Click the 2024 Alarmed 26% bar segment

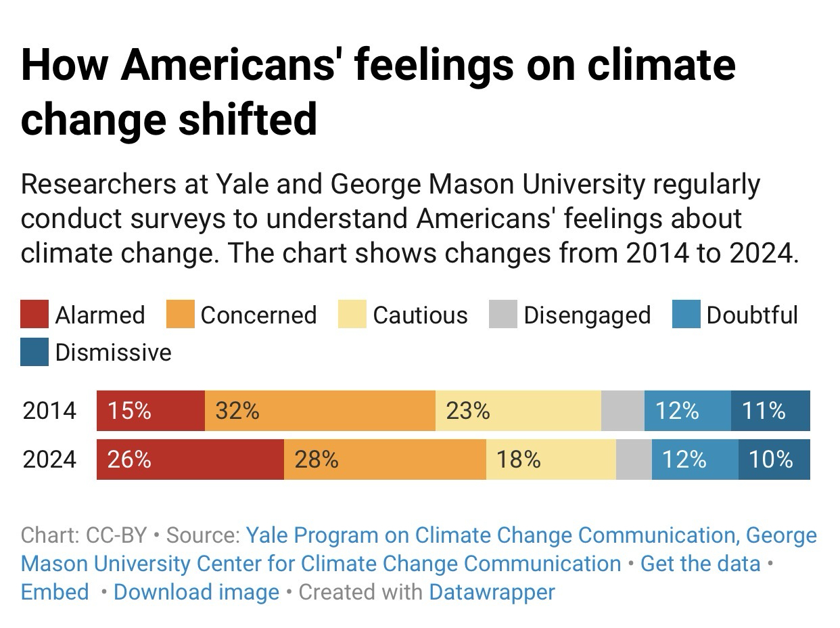click(190, 459)
